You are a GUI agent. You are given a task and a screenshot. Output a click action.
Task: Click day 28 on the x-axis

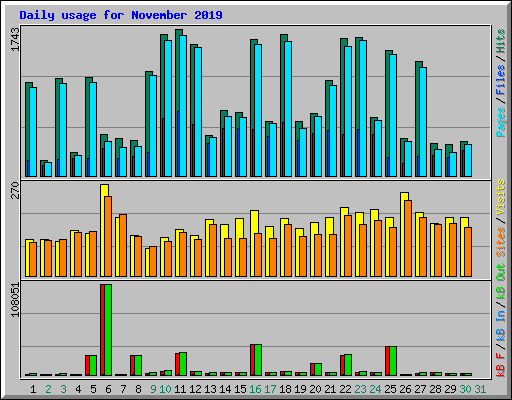coord(435,389)
